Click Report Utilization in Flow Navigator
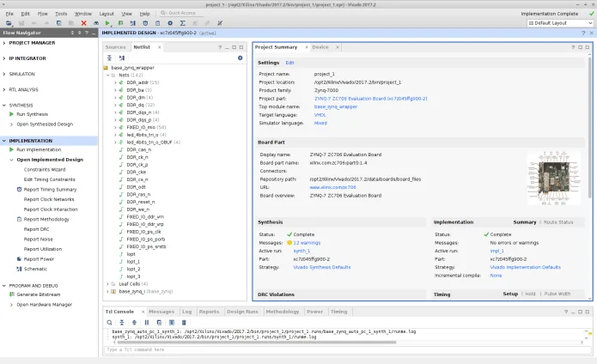Screen dimensions: 597x364 (43, 249)
